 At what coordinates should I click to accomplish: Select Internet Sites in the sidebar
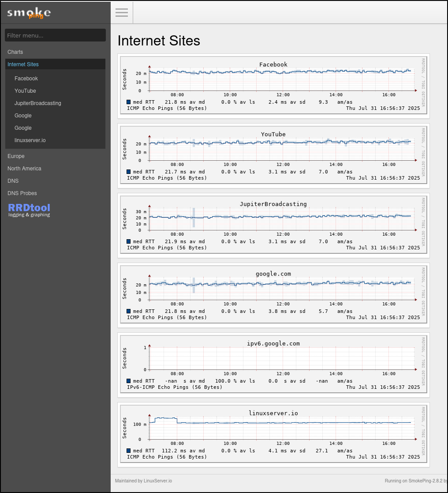coord(55,64)
